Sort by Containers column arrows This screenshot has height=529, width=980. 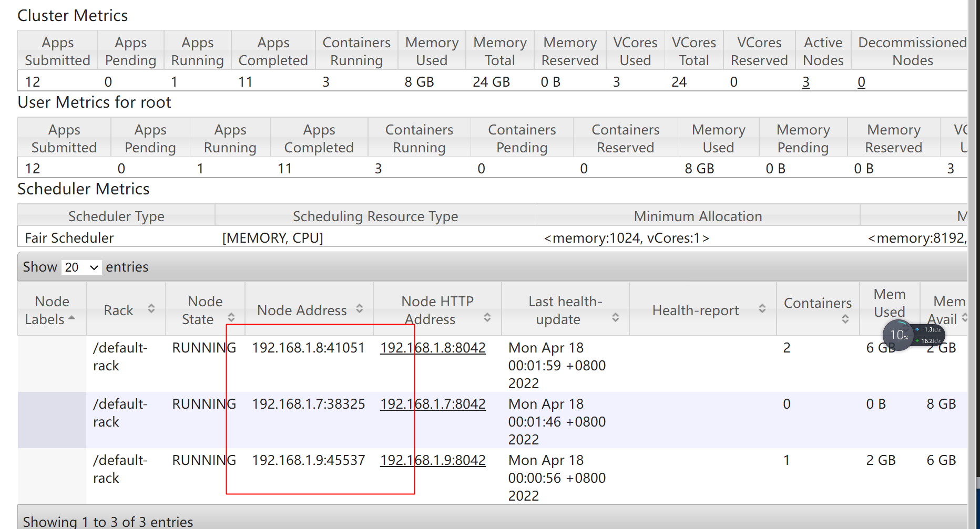point(845,318)
